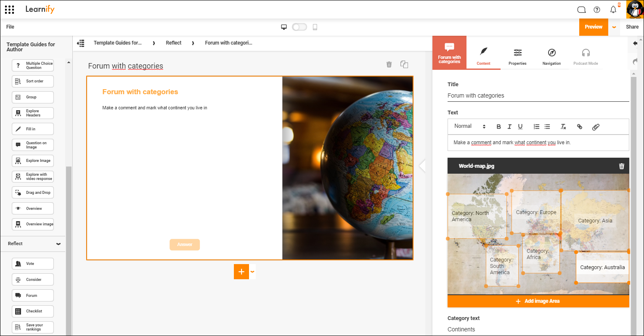The height and width of the screenshot is (336, 644).
Task: Open the notifications bell
Action: [613, 10]
